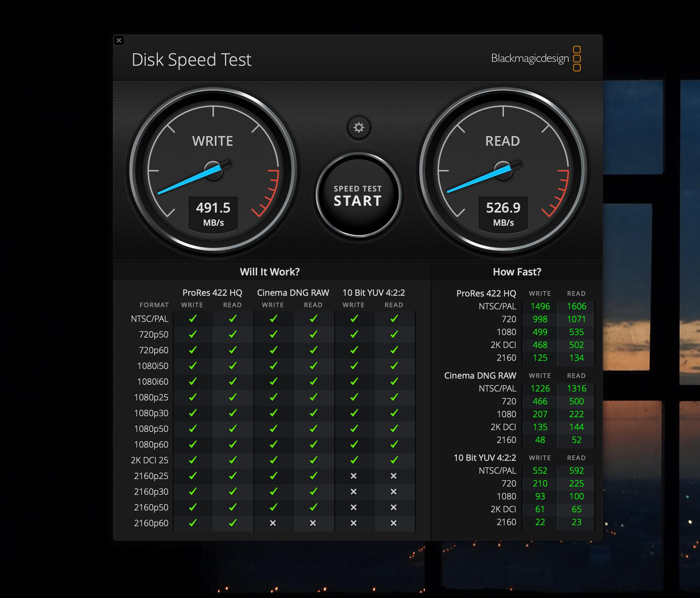Click the close button in the top-left corner
Image resolution: width=700 pixels, height=598 pixels.
(119, 40)
